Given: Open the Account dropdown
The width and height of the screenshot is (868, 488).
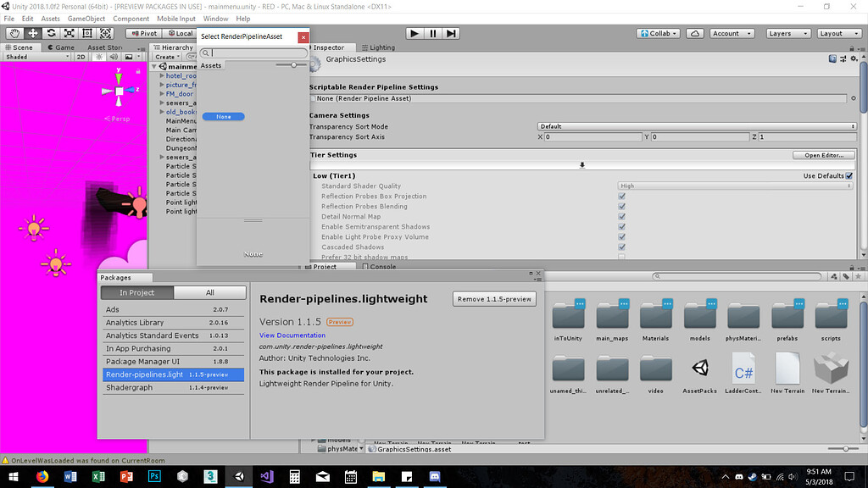Looking at the screenshot, I should 732,33.
